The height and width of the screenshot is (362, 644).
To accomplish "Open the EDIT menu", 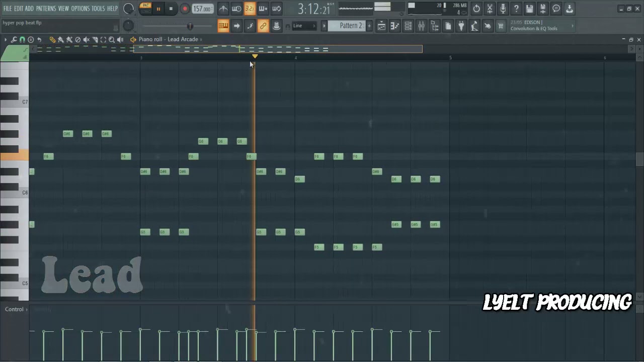I will coord(19,9).
